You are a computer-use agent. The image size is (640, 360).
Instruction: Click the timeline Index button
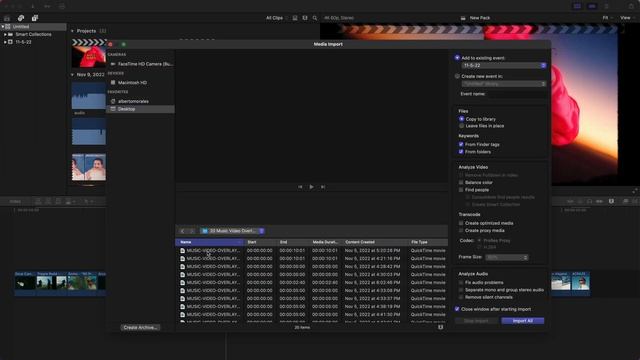[15, 201]
